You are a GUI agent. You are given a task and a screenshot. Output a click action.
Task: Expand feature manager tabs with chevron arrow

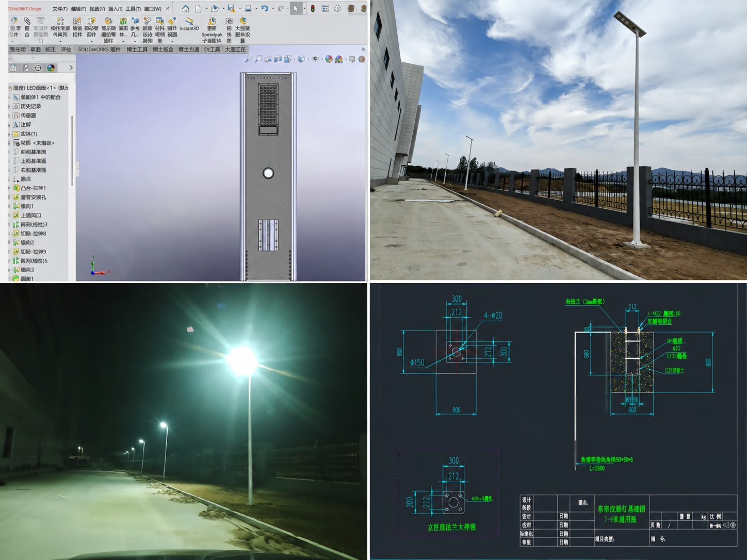pos(71,68)
